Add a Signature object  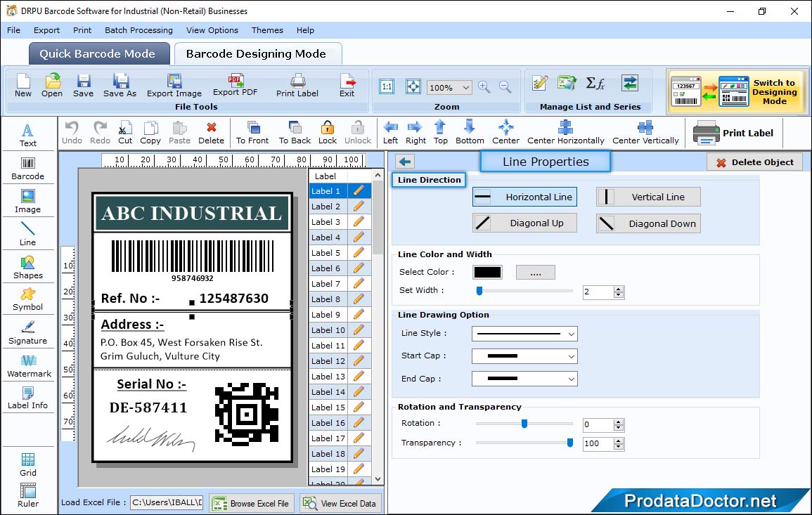click(x=28, y=333)
